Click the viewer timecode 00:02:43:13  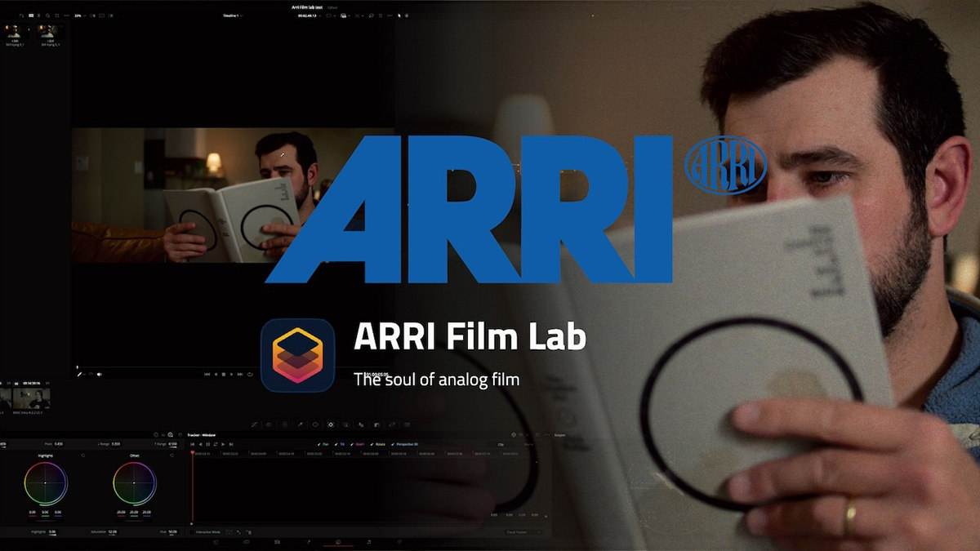coord(307,16)
